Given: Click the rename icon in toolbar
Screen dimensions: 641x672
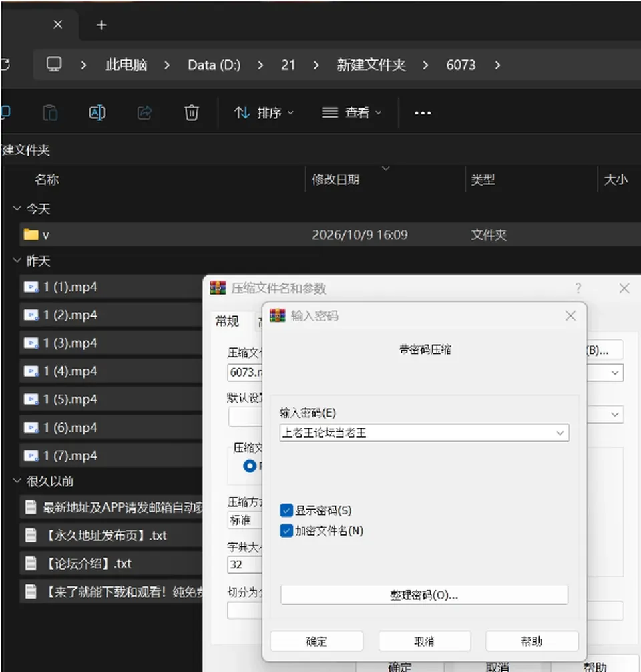Looking at the screenshot, I should tap(97, 113).
